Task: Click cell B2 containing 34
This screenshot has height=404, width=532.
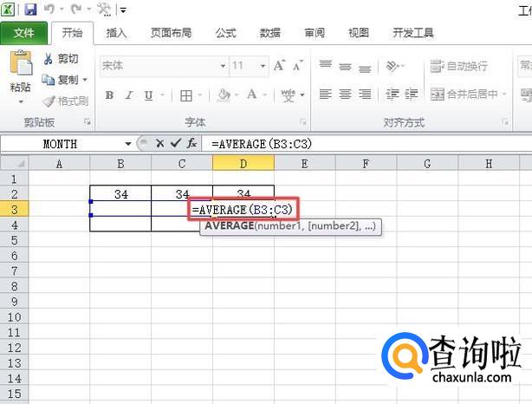Action: 120,193
